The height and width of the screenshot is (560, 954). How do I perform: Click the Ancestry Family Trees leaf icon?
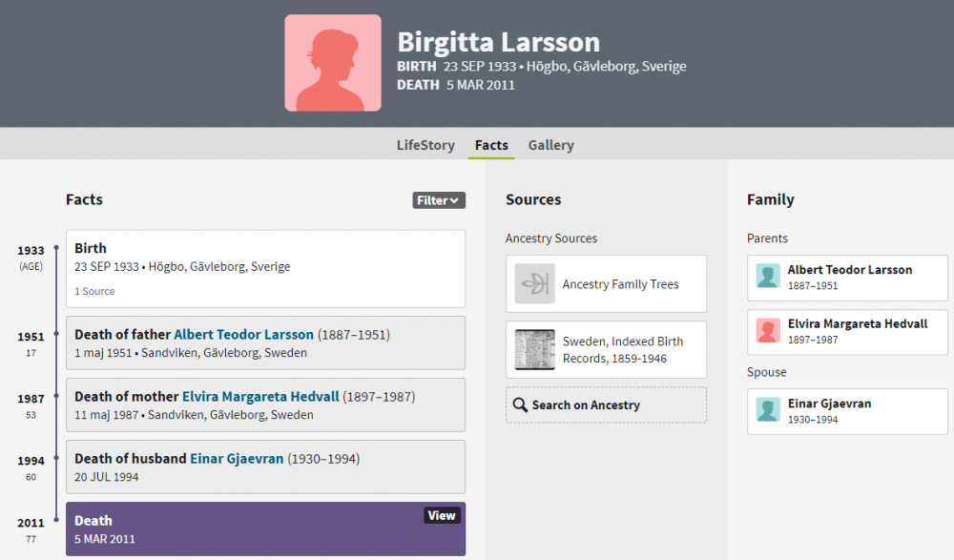(535, 283)
